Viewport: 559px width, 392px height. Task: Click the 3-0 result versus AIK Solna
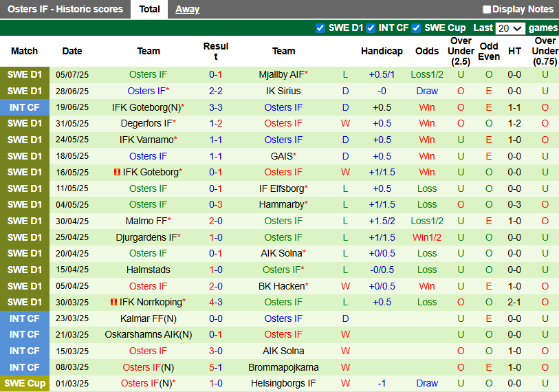215,351
